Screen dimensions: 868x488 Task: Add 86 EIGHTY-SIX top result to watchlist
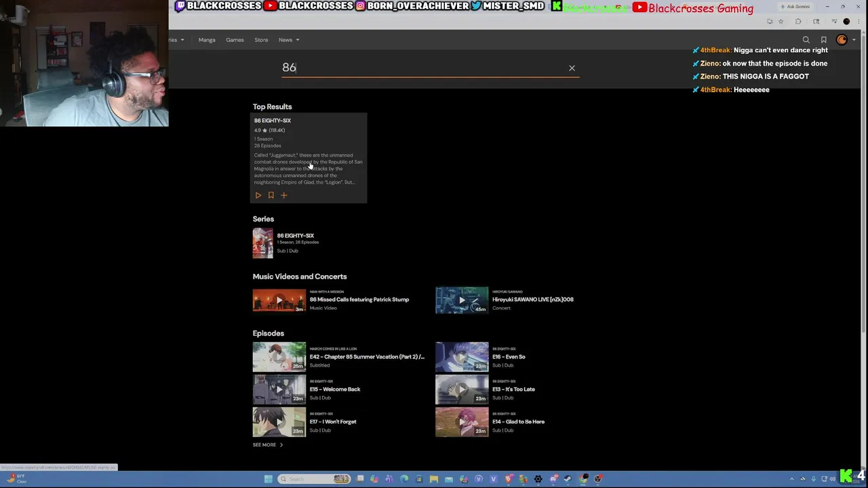coord(271,195)
